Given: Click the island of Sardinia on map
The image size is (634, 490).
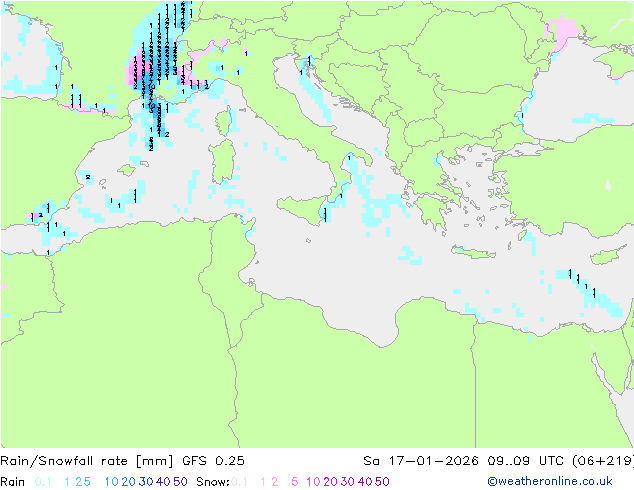Looking at the screenshot, I should coord(222,162).
